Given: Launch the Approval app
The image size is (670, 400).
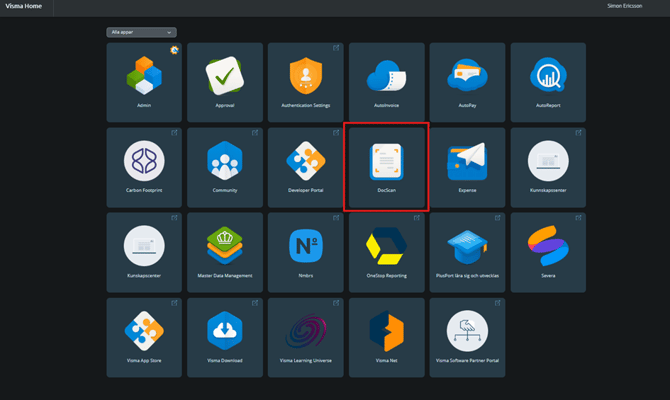Looking at the screenshot, I should [x=225, y=80].
